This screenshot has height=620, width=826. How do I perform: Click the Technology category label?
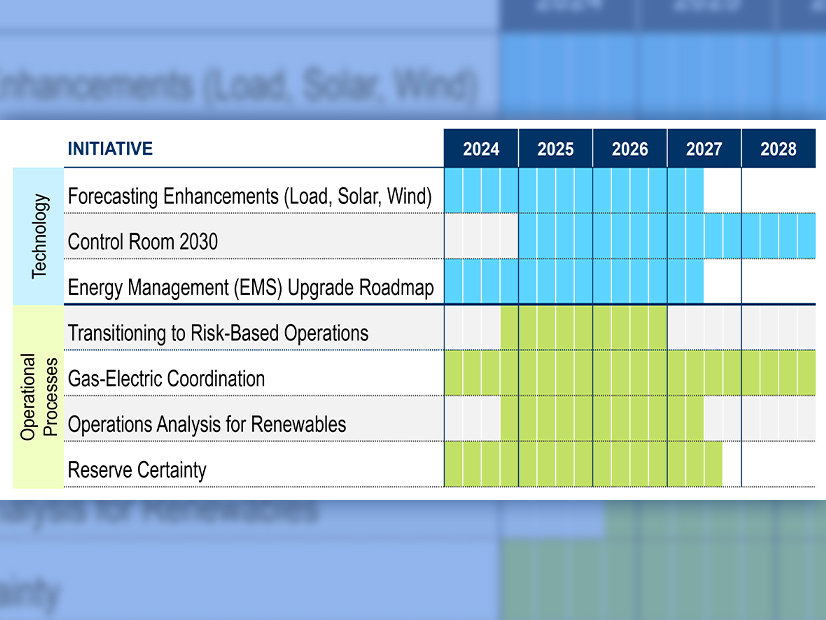(38, 236)
